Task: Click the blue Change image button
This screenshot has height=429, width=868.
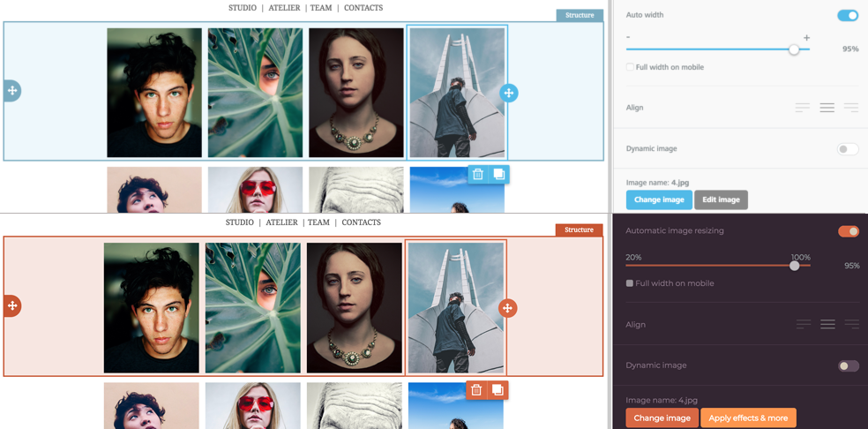Action: tap(659, 199)
